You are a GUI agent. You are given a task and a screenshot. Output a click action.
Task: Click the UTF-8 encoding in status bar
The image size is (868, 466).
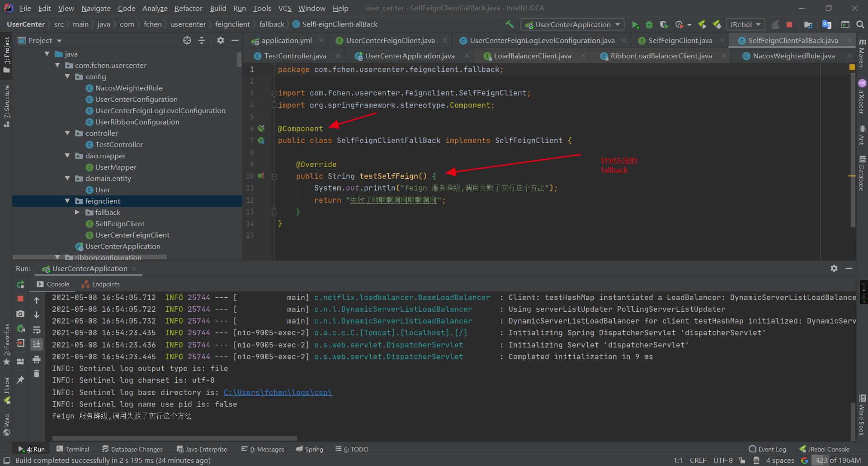click(x=723, y=460)
